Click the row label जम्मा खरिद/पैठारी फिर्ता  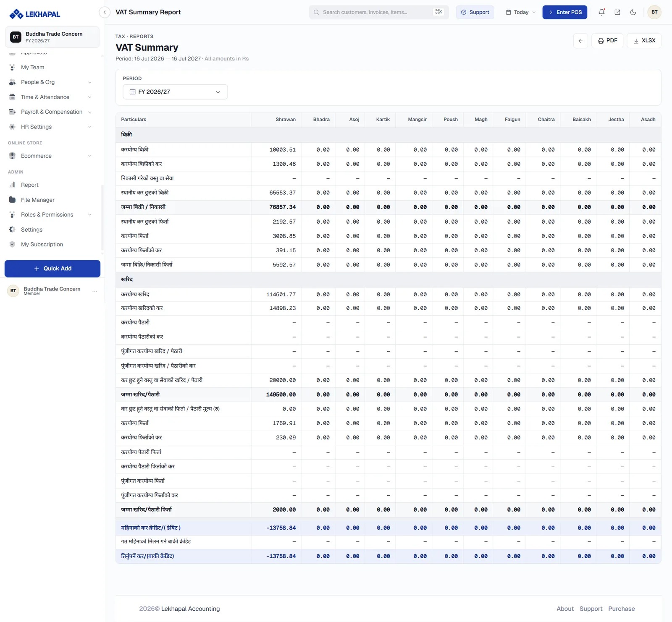(146, 510)
